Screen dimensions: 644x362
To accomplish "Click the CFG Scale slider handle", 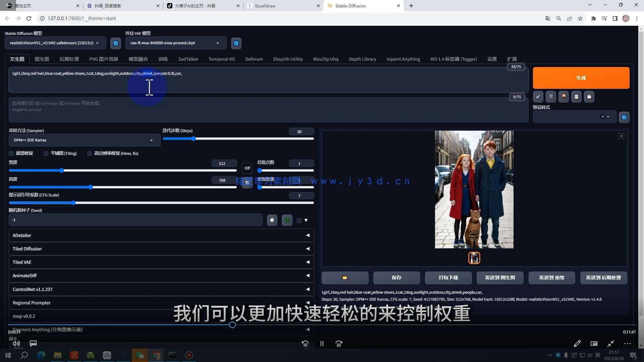I will click(73, 203).
